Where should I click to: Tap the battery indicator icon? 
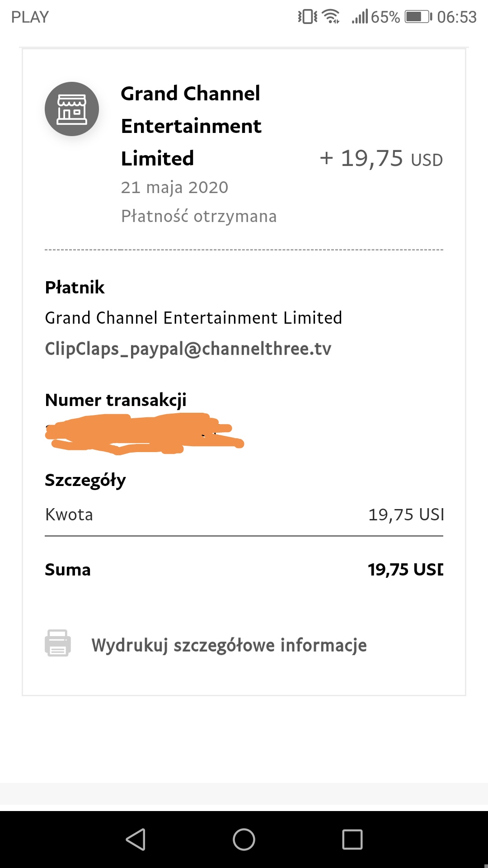(x=418, y=17)
